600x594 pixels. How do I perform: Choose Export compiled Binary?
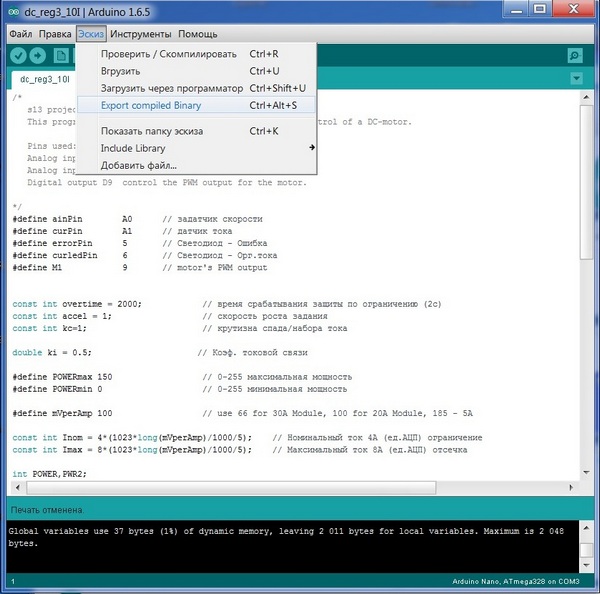click(149, 105)
